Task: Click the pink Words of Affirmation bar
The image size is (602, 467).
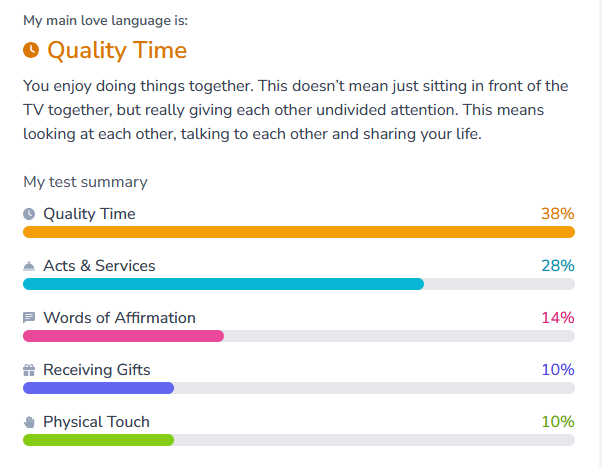Action: (x=123, y=336)
